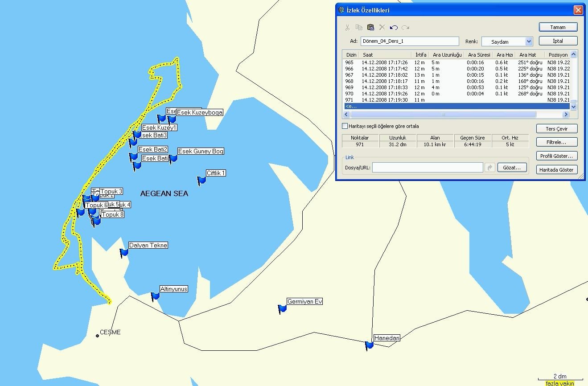Click the Delete X icon in the dialog toolbar
Screen dimensions: 588x386
(x=382, y=28)
